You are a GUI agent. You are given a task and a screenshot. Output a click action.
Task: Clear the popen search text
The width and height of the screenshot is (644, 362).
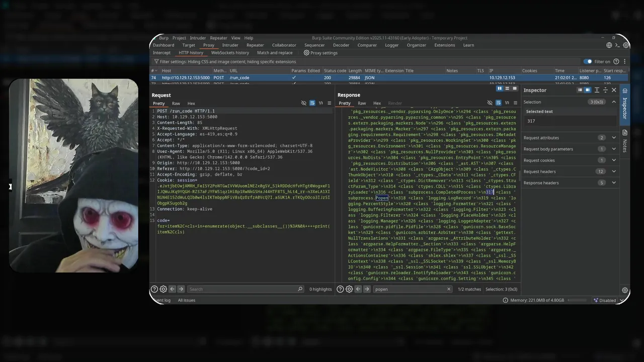(449, 289)
